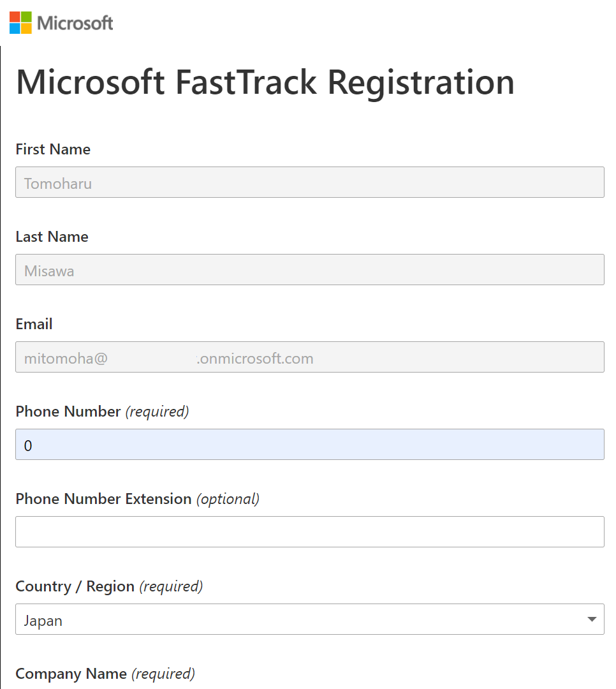The height and width of the screenshot is (689, 616).
Task: Select the Last Name field containing Misawa
Action: (x=310, y=270)
